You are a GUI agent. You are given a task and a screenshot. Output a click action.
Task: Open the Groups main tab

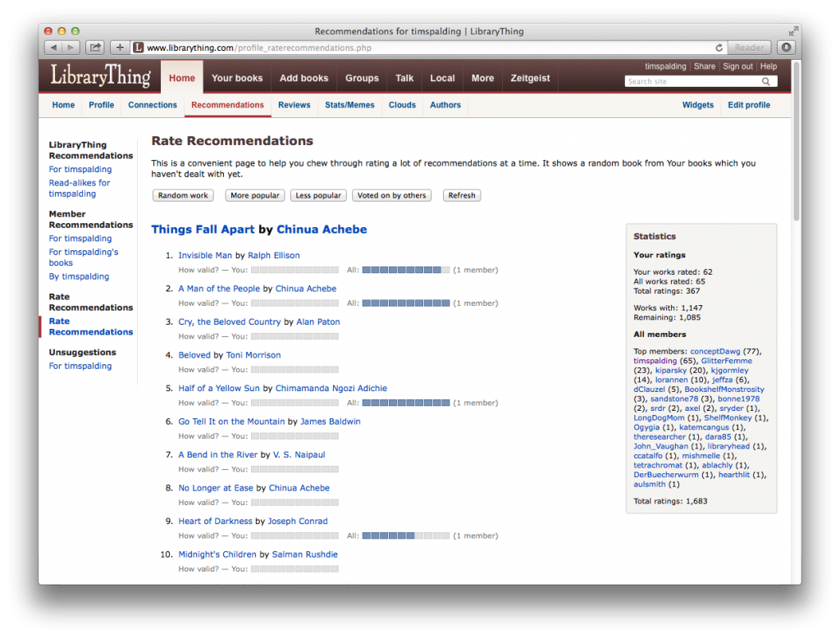coord(362,78)
